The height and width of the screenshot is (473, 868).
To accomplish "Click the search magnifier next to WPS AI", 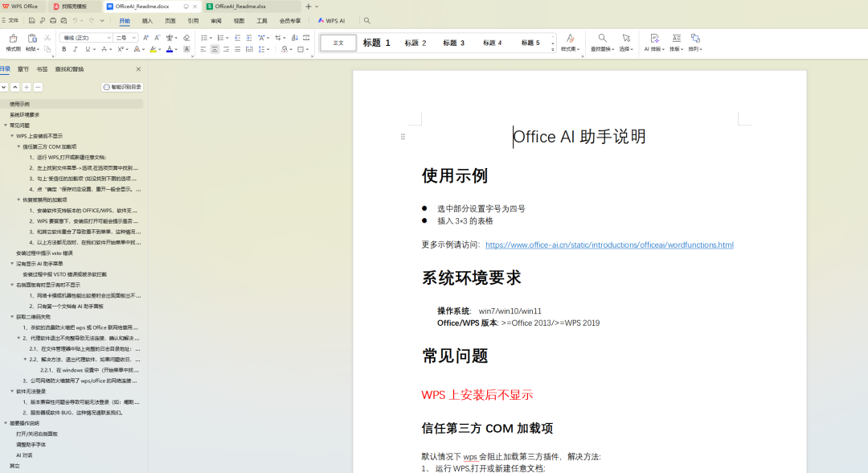I will (367, 20).
